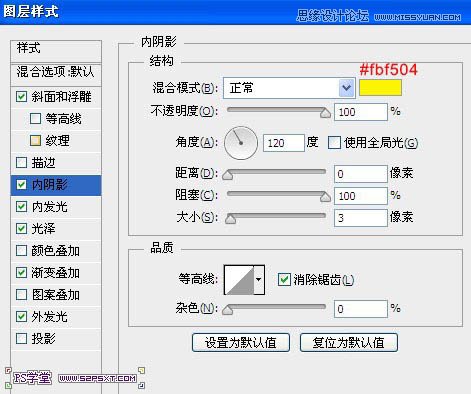Viewport: 471px width, 394px height.
Task: Open the 等高线 contour picker arrow
Action: point(259,280)
